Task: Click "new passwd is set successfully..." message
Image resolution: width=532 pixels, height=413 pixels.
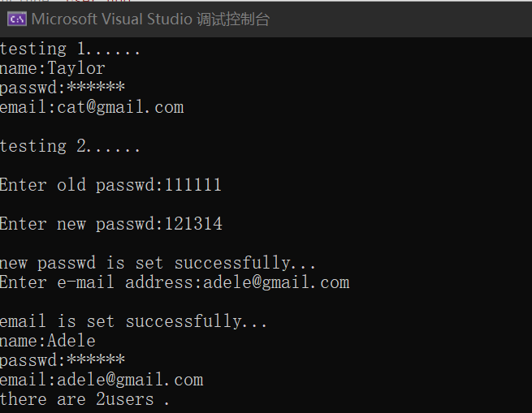Action: [158, 263]
